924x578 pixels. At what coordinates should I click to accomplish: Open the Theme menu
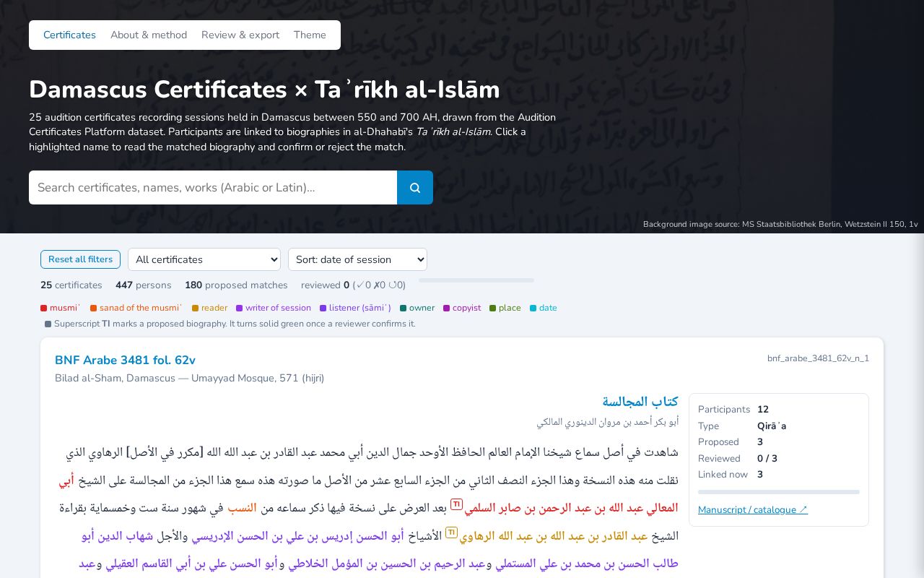310,35
